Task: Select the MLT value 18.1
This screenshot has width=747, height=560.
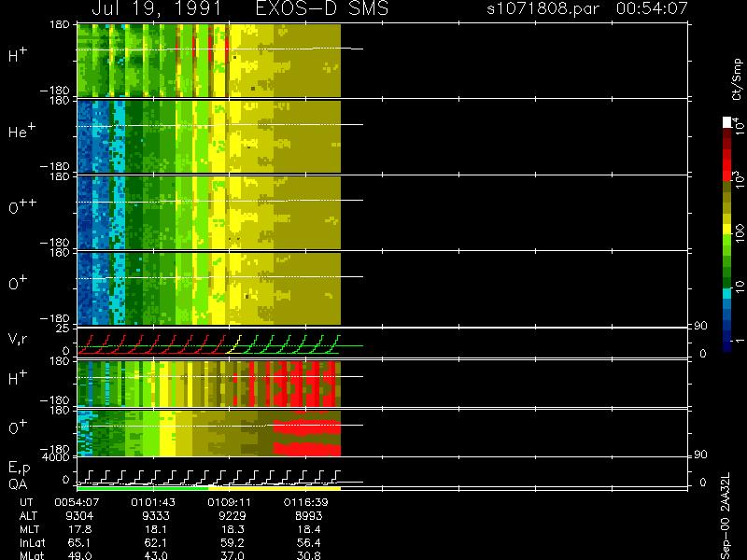Action: click(x=156, y=529)
